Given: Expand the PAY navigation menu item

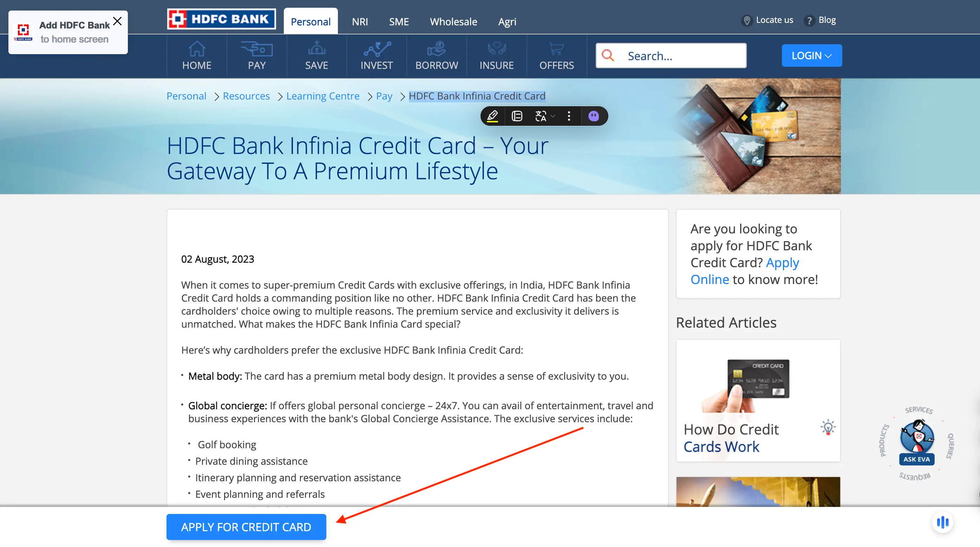Looking at the screenshot, I should [x=256, y=55].
